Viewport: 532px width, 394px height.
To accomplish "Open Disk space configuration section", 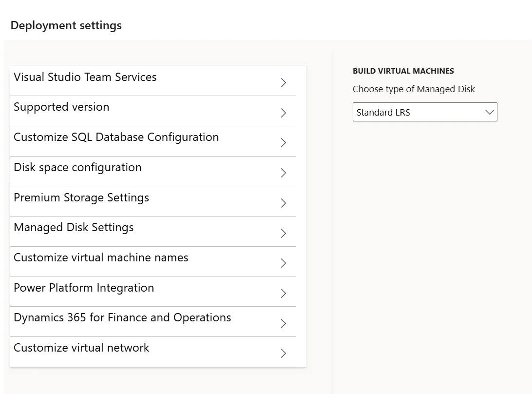I will [153, 171].
